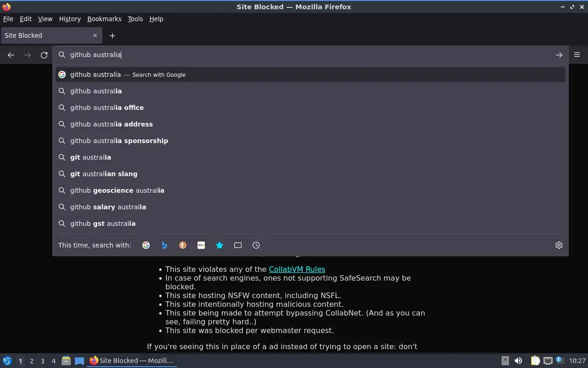Click the go arrow in the address bar

(559, 55)
